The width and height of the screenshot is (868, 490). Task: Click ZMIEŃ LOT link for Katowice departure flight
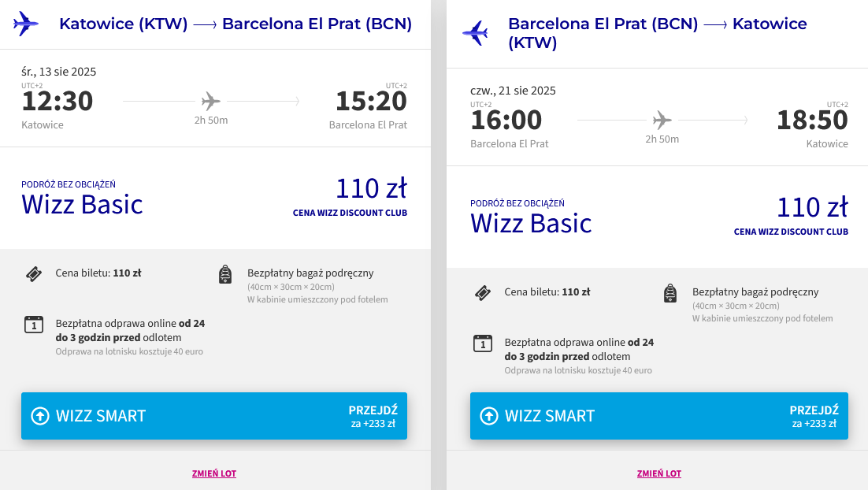point(214,473)
